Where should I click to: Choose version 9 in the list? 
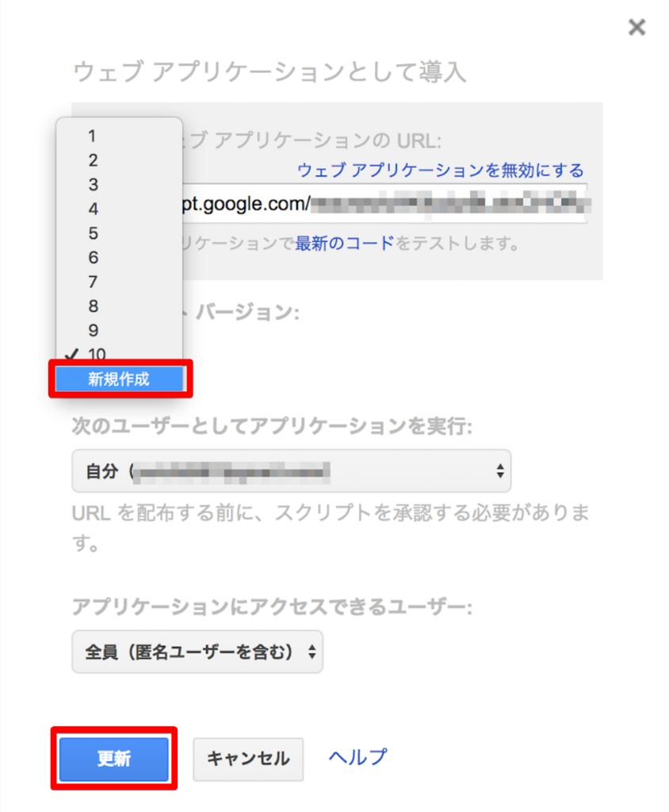click(119, 331)
